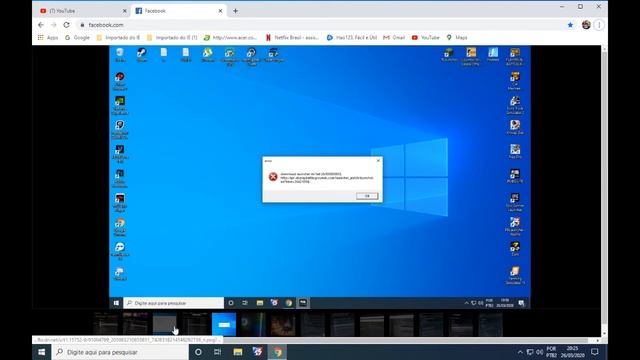Click the page scrollbar up arrow
This screenshot has height=360, width=640.
coord(604,49)
